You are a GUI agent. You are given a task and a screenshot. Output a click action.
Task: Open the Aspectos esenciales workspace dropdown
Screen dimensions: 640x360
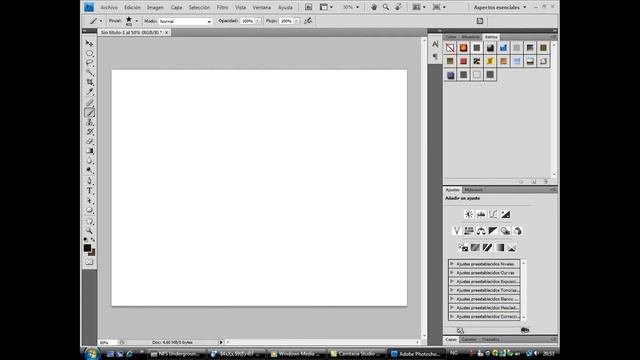[x=500, y=7]
